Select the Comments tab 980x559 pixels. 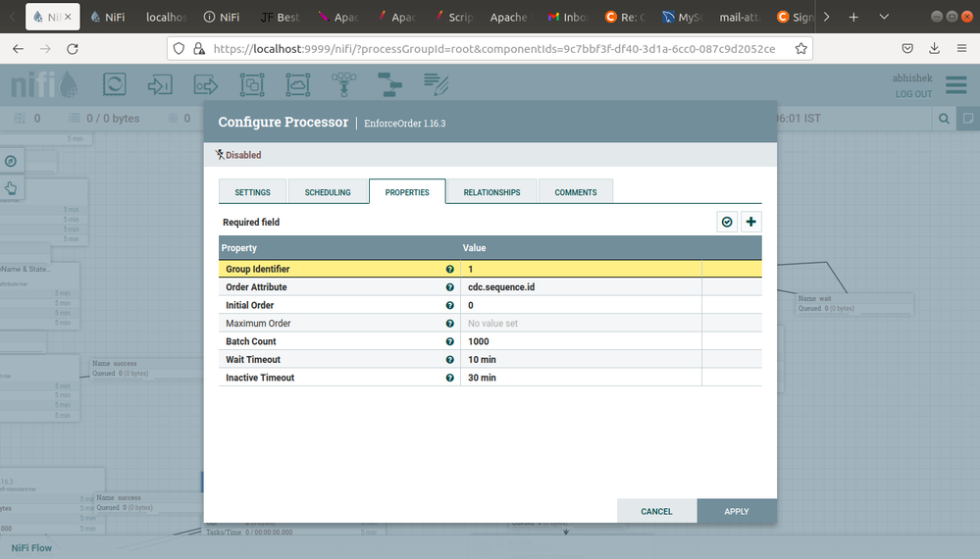point(576,192)
